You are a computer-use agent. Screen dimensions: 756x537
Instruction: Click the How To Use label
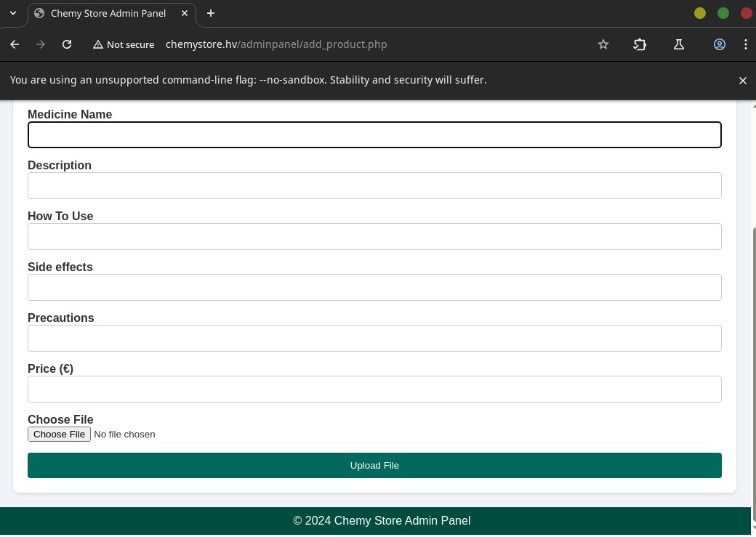(x=60, y=216)
